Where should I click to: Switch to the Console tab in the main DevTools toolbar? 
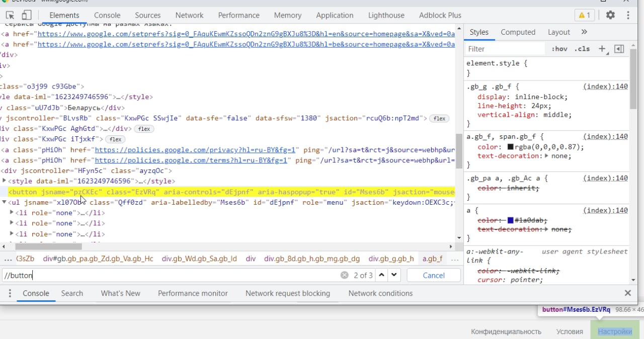107,15
